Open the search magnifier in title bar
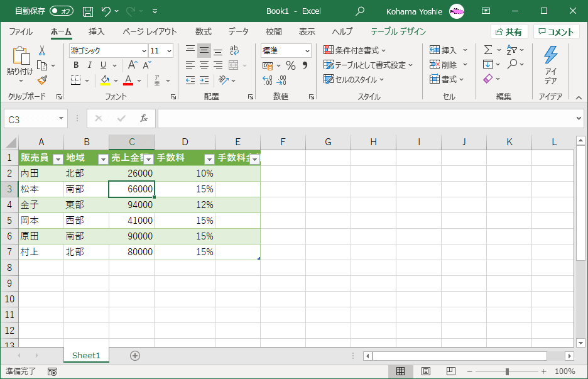 (359, 11)
